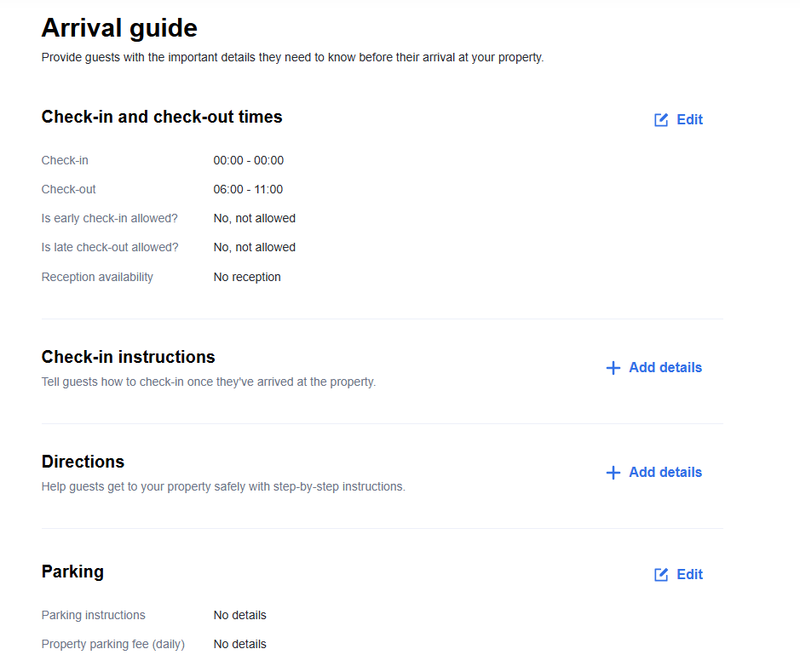The image size is (800, 672).
Task: Click the Check-in instructions heading
Action: 128,357
